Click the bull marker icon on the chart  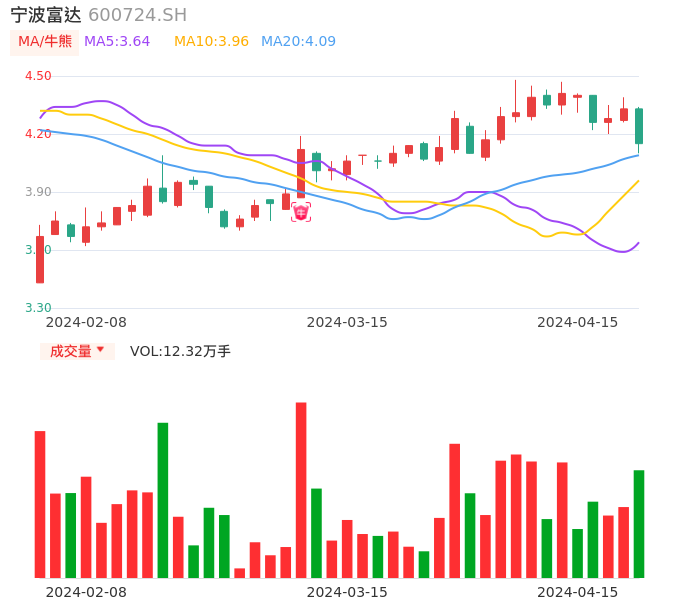pyautogui.click(x=301, y=212)
